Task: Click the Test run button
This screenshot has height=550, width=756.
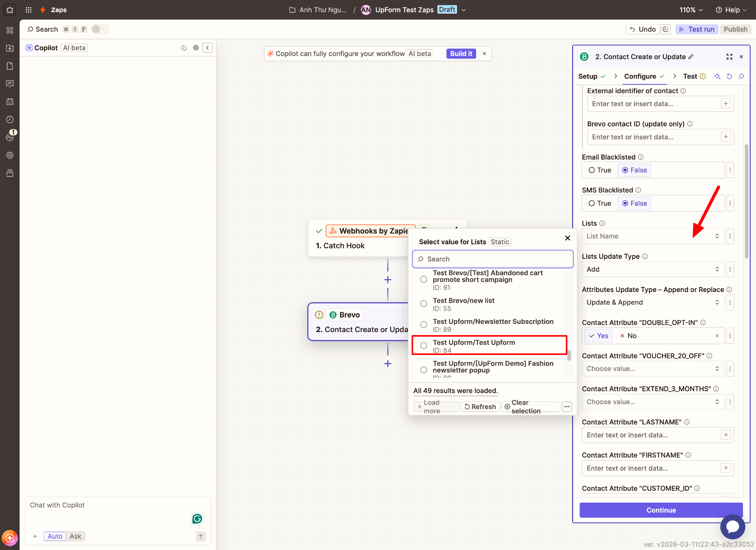Action: pos(697,29)
